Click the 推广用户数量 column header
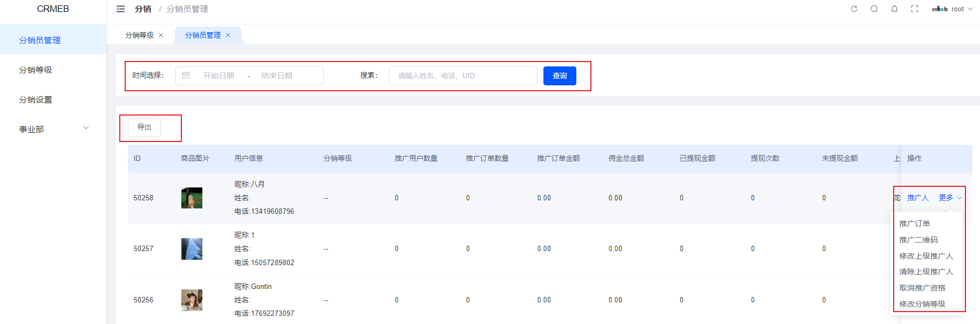The width and height of the screenshot is (980, 324). 416,158
